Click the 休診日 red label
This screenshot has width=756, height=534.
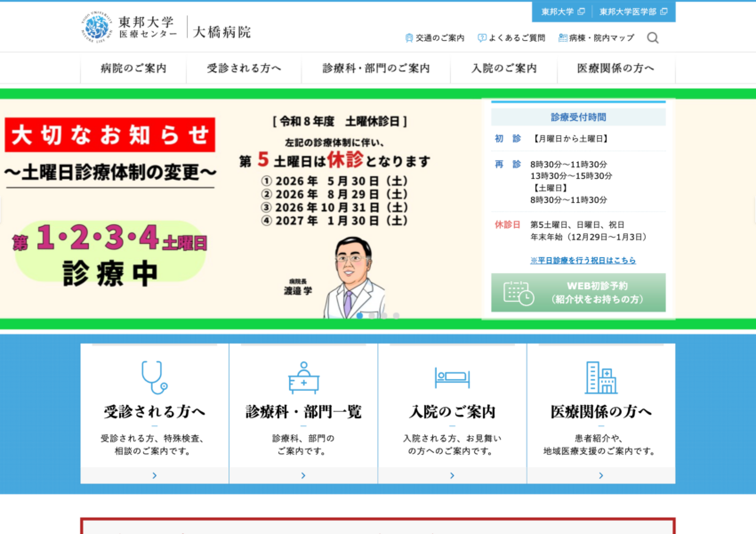tap(508, 225)
